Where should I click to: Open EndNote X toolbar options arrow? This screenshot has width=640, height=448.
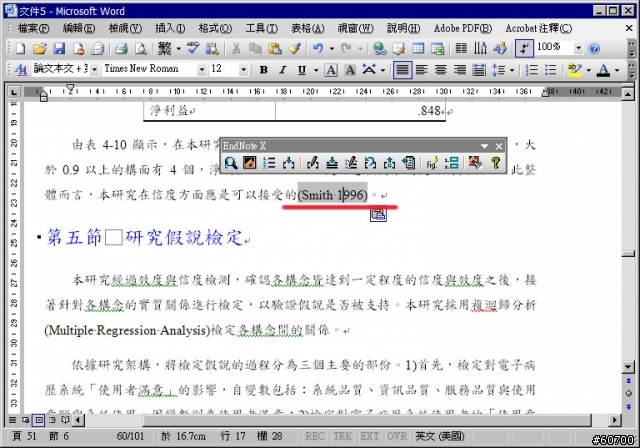click(x=484, y=146)
